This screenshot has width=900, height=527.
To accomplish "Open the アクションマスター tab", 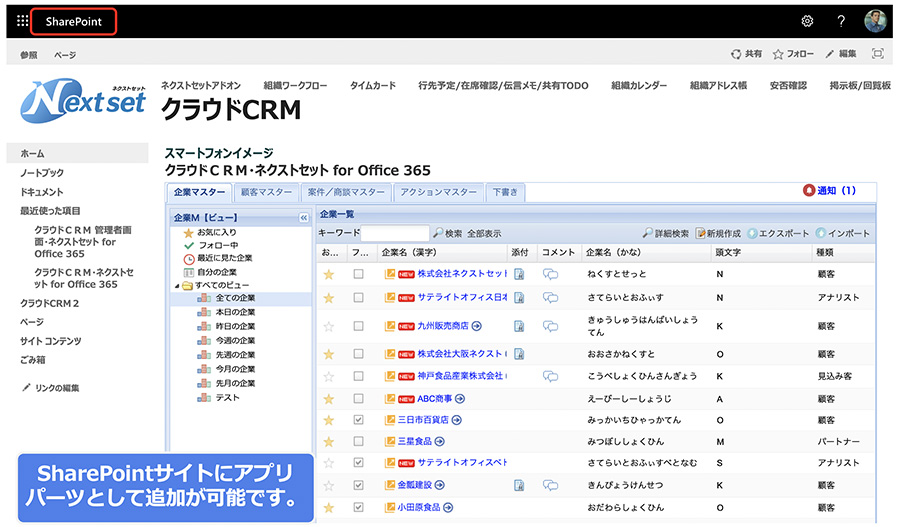I will click(438, 192).
